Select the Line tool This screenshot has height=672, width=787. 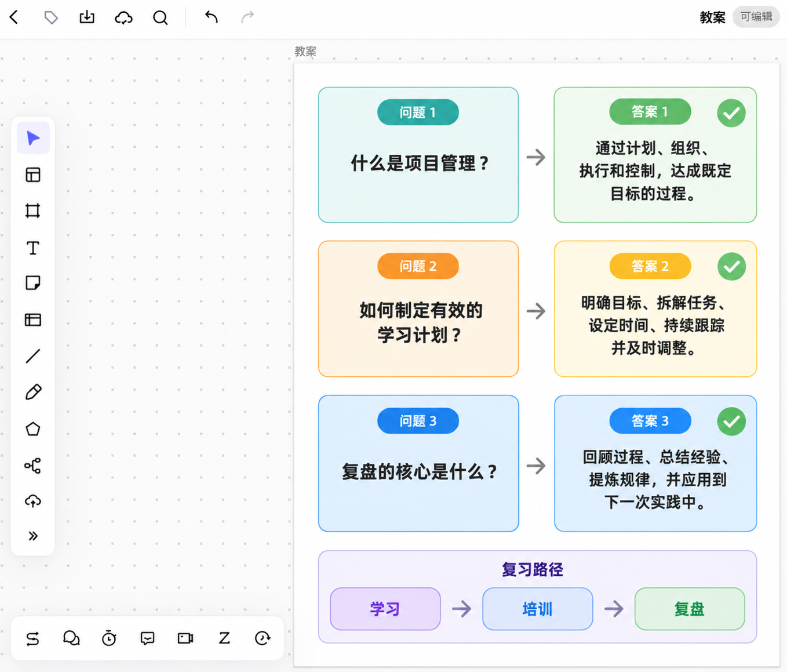coord(33,356)
